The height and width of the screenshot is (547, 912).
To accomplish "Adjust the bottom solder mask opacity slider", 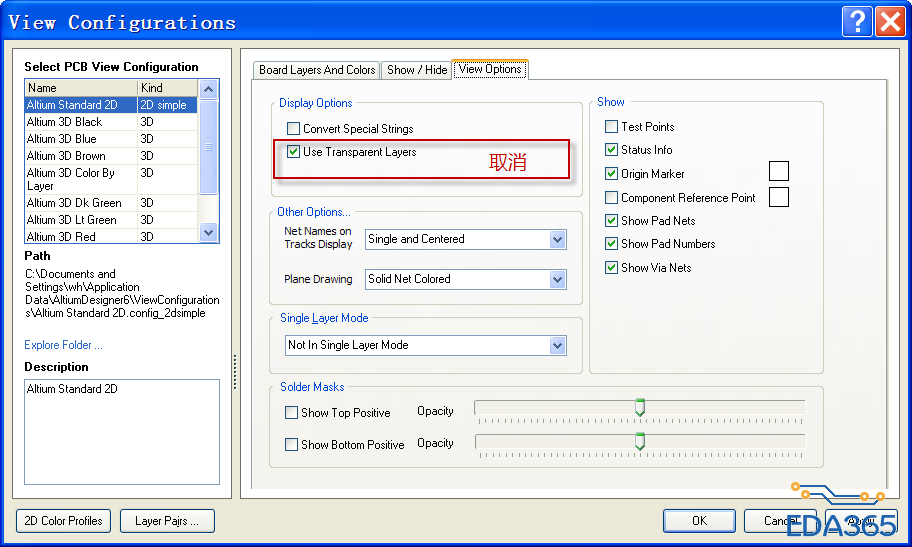I will click(640, 441).
